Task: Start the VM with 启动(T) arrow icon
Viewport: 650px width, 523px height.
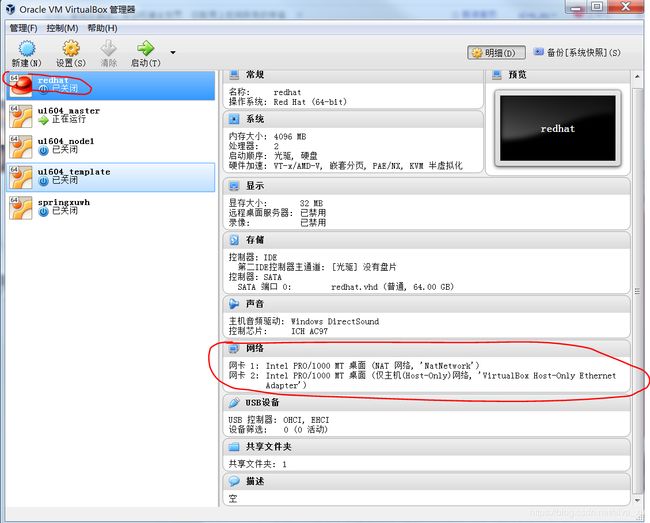Action: (x=146, y=48)
